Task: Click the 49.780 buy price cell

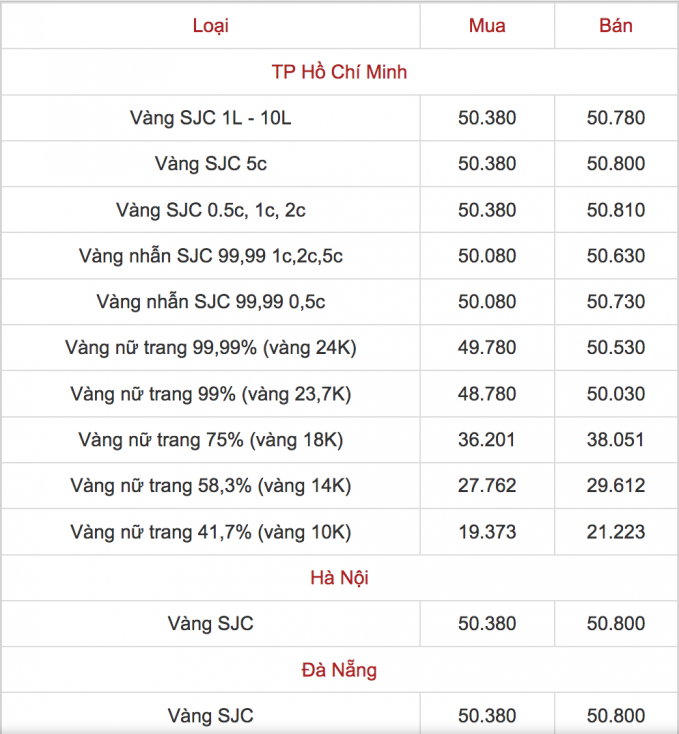Action: (x=487, y=348)
